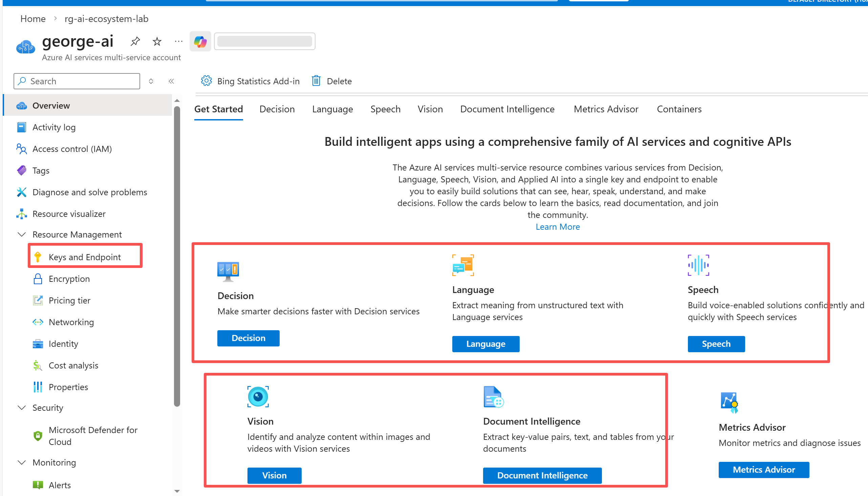868x496 pixels.
Task: Mark george-ai as favorite with star
Action: coord(157,42)
